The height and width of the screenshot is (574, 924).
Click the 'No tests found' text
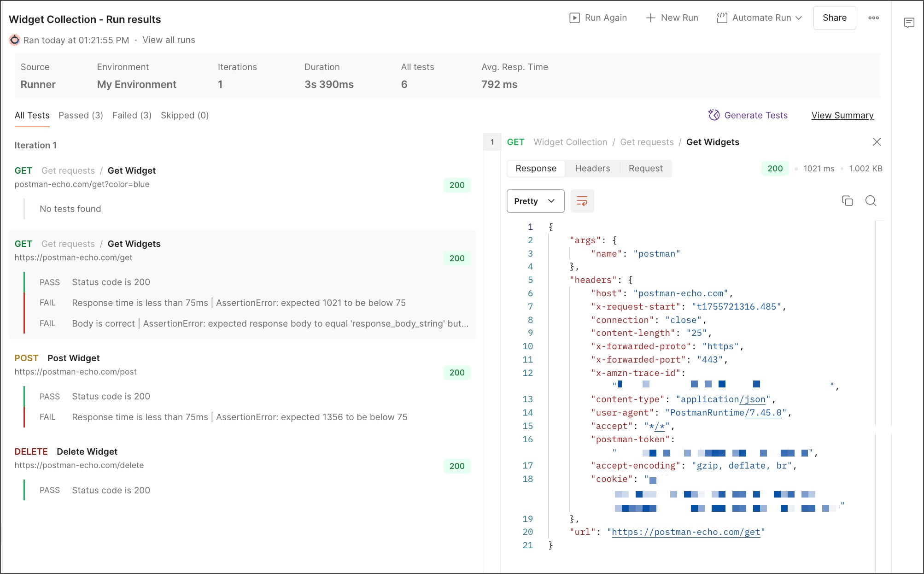point(70,209)
